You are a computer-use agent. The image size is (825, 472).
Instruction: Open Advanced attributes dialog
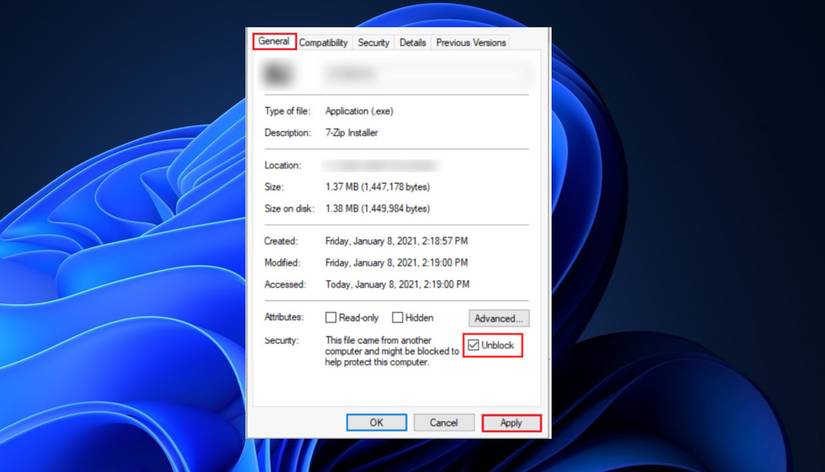pos(499,318)
